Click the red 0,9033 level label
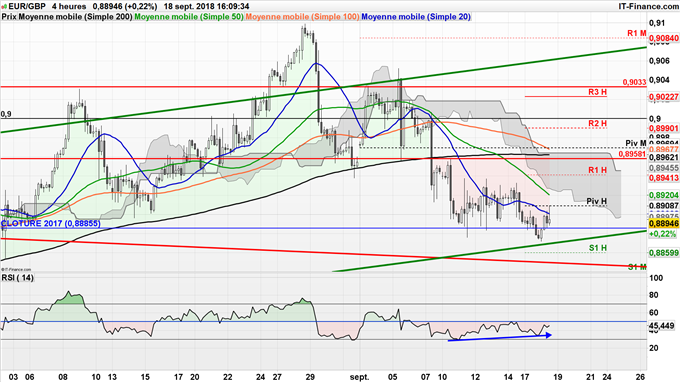 (634, 82)
